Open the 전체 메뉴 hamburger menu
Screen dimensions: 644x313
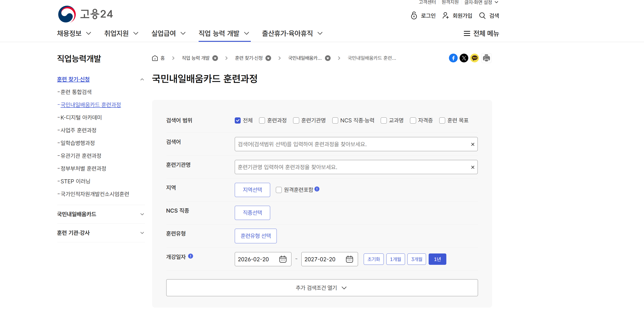coord(481,33)
